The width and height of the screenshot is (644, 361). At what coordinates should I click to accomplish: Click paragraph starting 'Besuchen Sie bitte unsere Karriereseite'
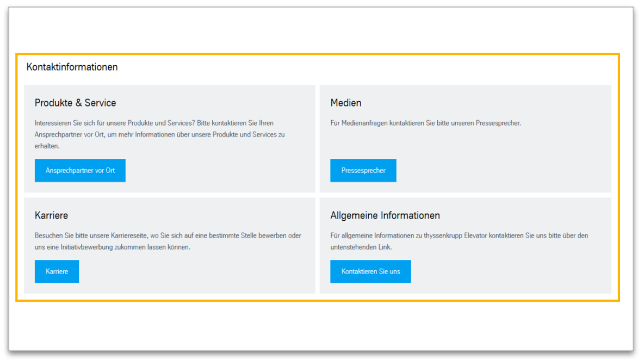tap(168, 241)
